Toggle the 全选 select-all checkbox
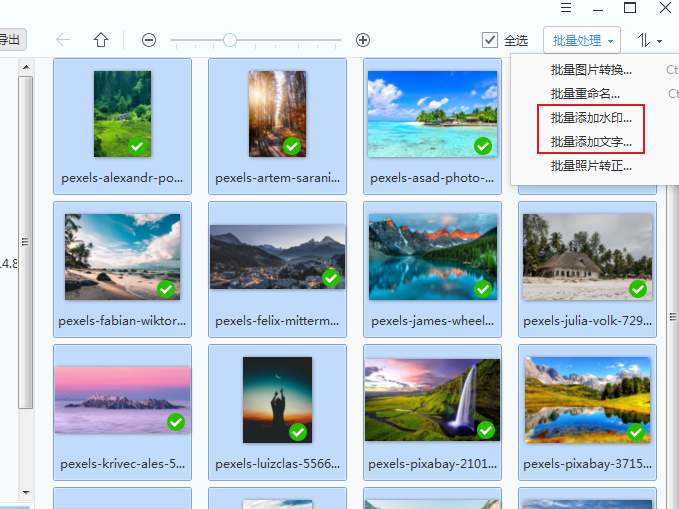The image size is (679, 509). click(490, 40)
